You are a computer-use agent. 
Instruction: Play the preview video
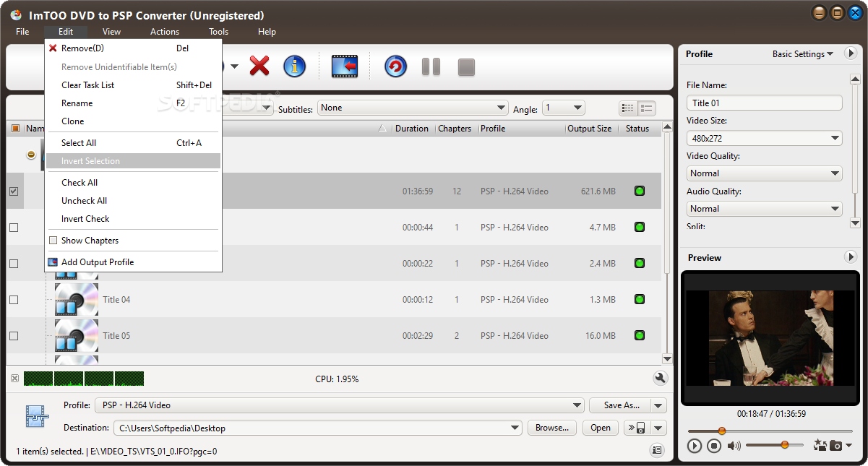pos(695,446)
